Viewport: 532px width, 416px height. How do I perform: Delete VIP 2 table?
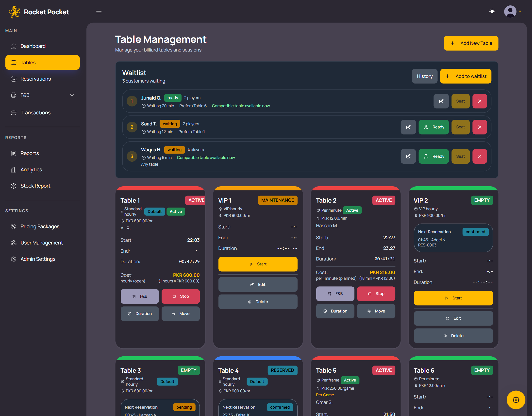pyautogui.click(x=453, y=336)
